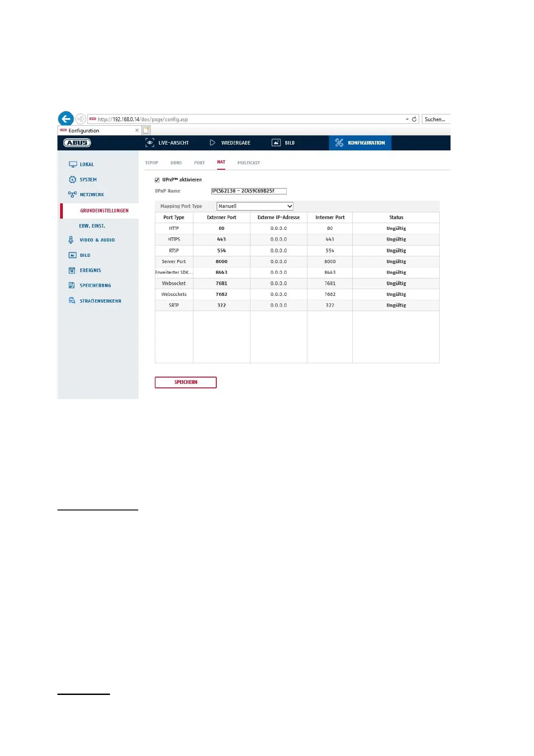Screen dimensions: 534x756
Task: Open the BILD top menu item
Action: pos(290,143)
